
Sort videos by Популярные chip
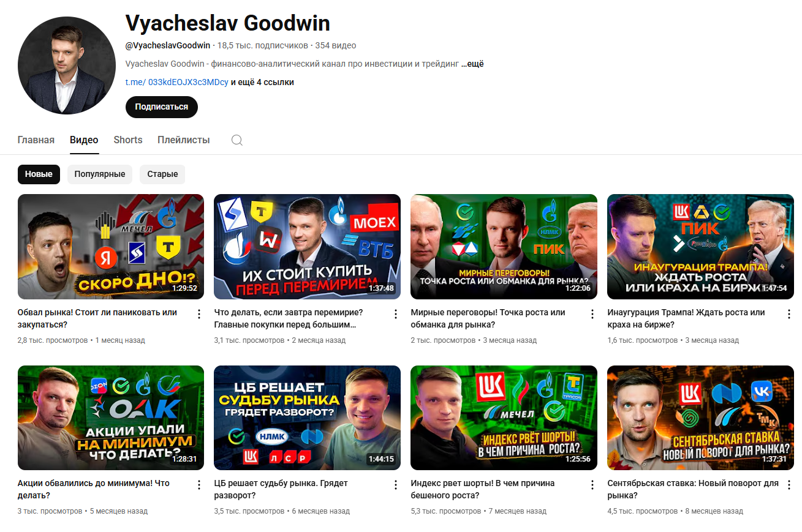100,174
